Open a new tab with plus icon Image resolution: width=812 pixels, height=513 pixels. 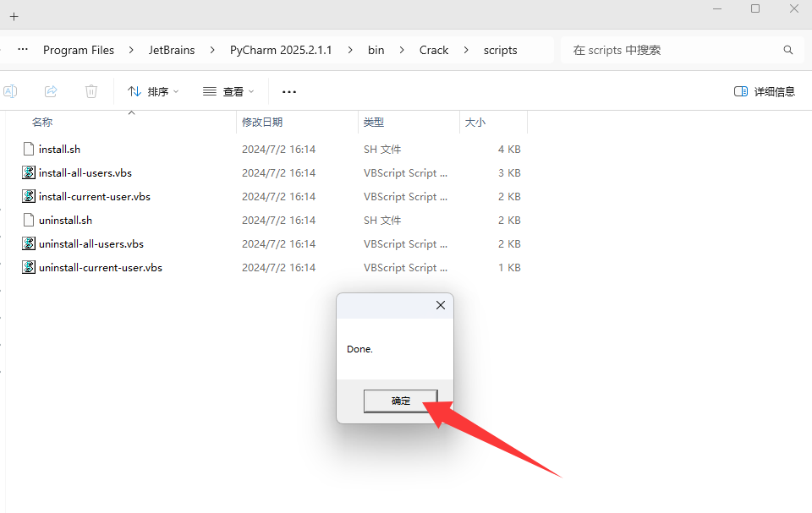pos(14,17)
